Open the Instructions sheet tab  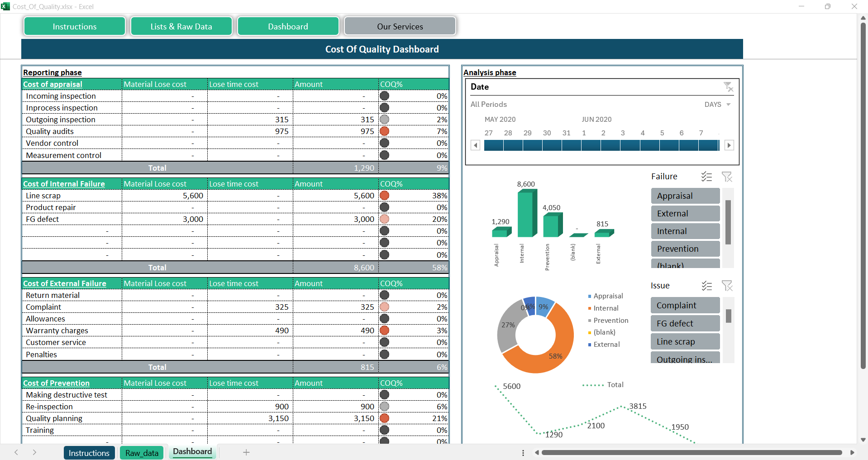click(x=89, y=453)
